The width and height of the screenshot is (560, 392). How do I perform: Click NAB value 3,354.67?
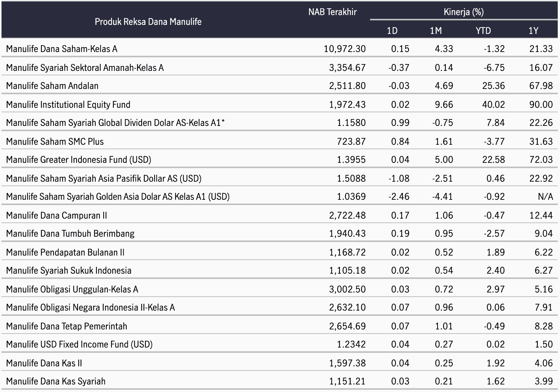point(347,67)
